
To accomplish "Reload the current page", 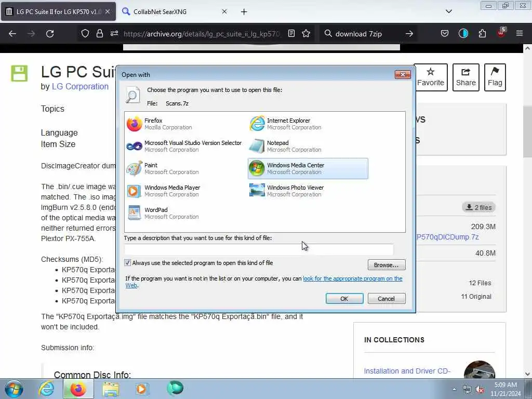I will 50,34.
